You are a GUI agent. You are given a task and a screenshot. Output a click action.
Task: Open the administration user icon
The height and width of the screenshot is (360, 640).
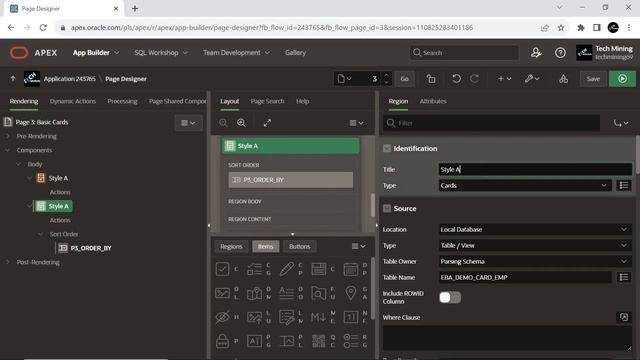pos(536,53)
